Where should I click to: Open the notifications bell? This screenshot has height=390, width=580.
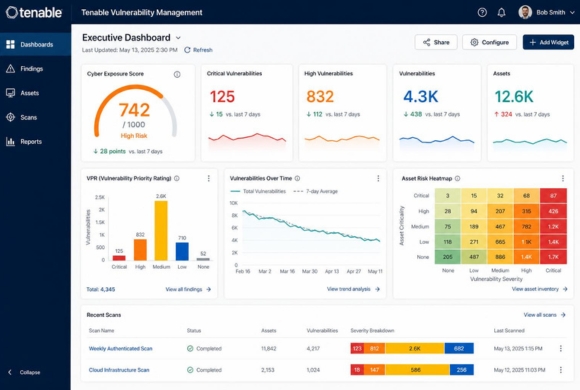pos(501,13)
